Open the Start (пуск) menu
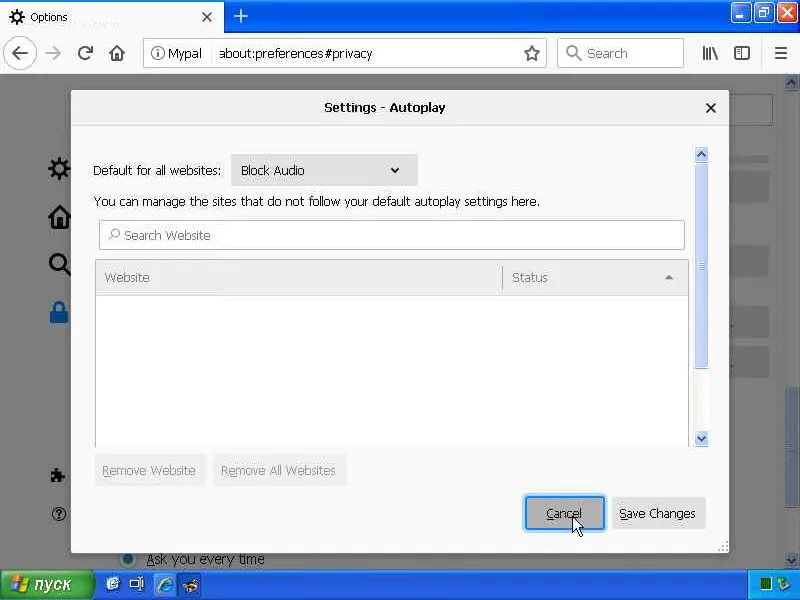The image size is (800, 600). 47,585
